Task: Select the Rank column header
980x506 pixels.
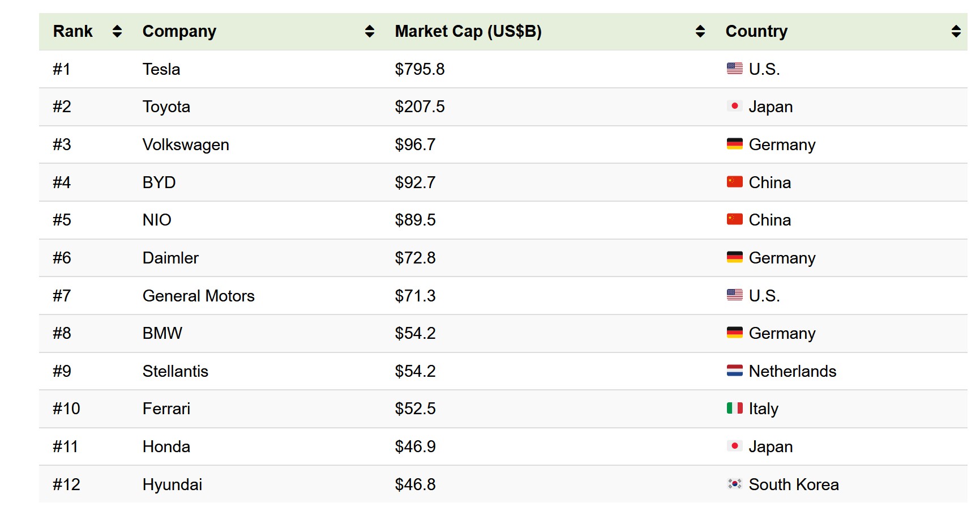Action: click(x=73, y=31)
